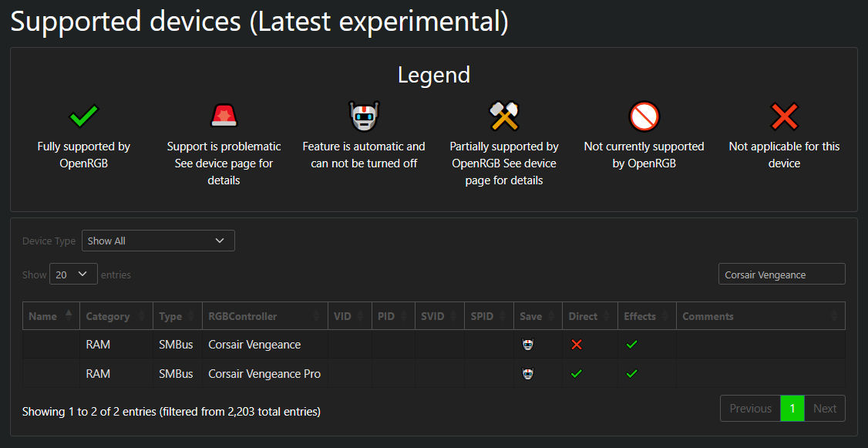
Task: Select page 1 in pagination
Action: point(792,409)
